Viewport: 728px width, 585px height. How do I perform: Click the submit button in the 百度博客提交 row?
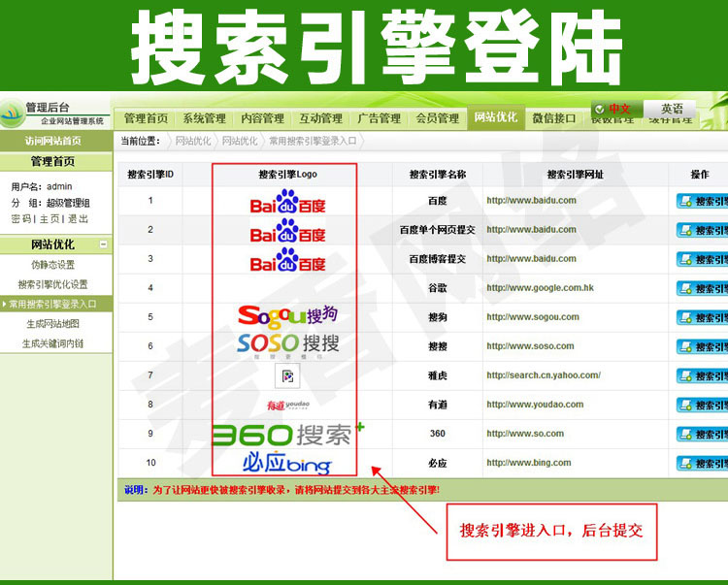702,260
